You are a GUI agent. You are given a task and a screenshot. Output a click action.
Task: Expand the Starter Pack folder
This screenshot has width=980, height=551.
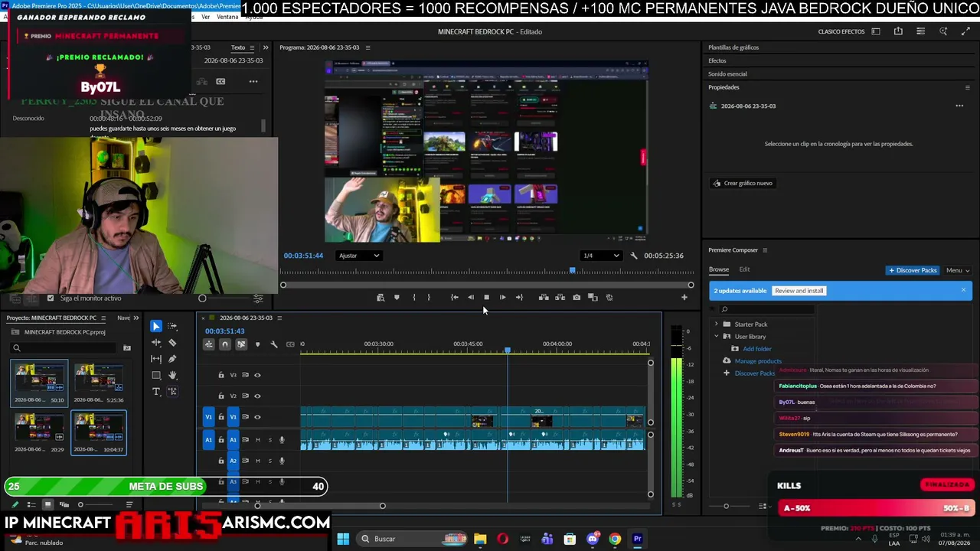click(x=717, y=324)
